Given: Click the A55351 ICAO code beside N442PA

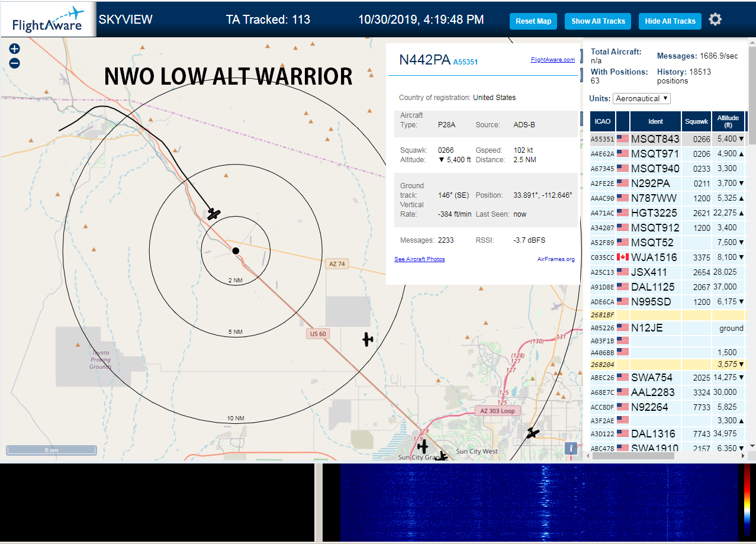Looking at the screenshot, I should pyautogui.click(x=465, y=62).
